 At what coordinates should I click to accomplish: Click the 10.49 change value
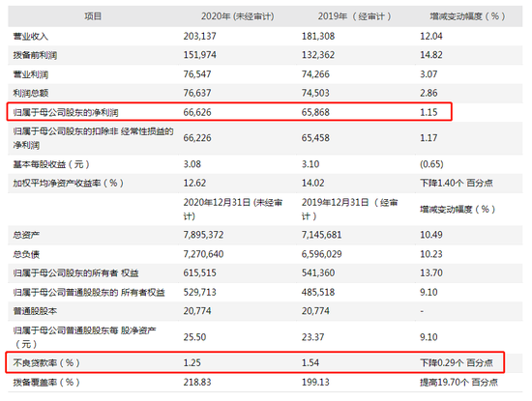click(x=431, y=235)
